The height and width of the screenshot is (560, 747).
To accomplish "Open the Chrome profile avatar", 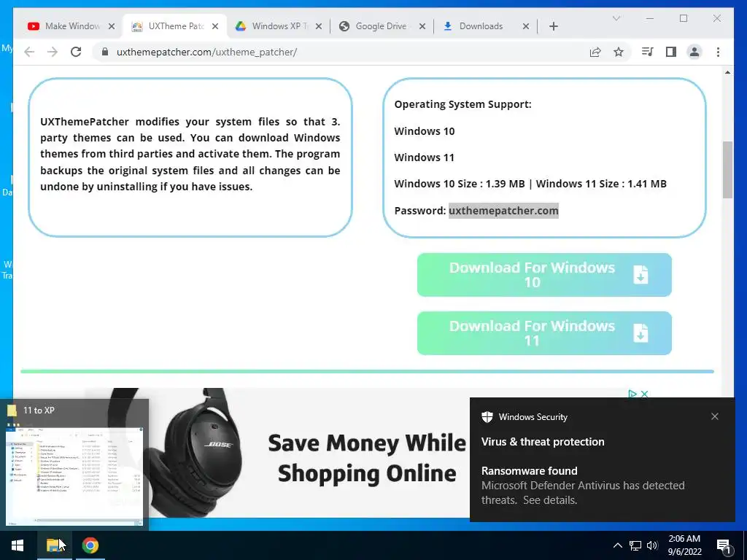I will click(694, 52).
